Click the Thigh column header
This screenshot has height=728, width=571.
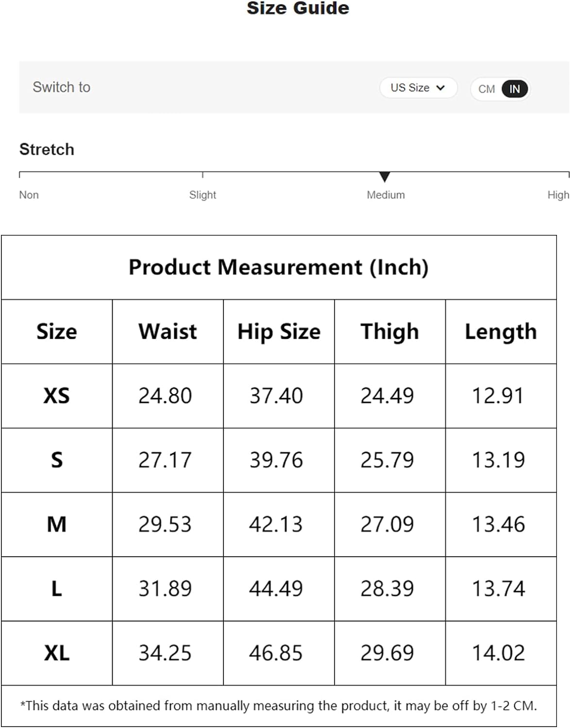389,331
